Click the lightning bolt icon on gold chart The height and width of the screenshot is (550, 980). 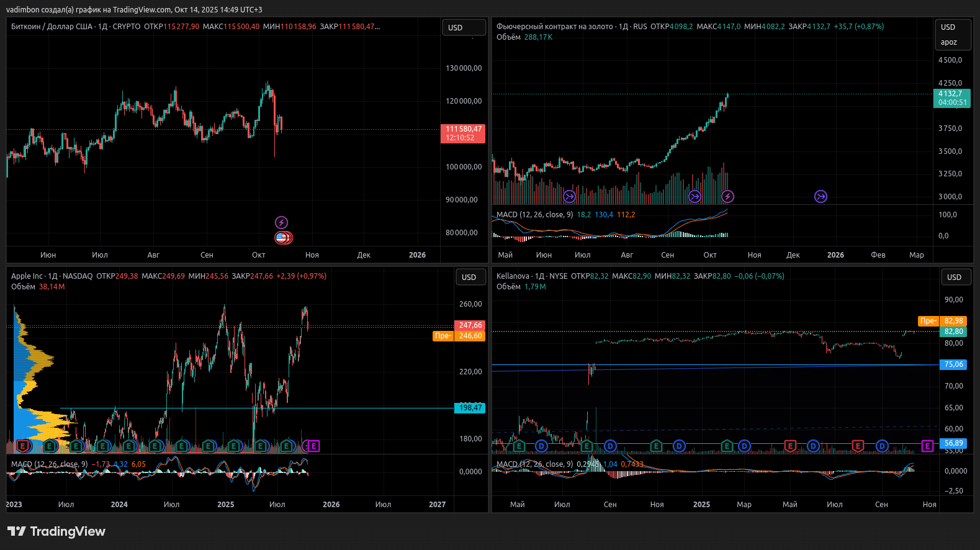(x=727, y=197)
